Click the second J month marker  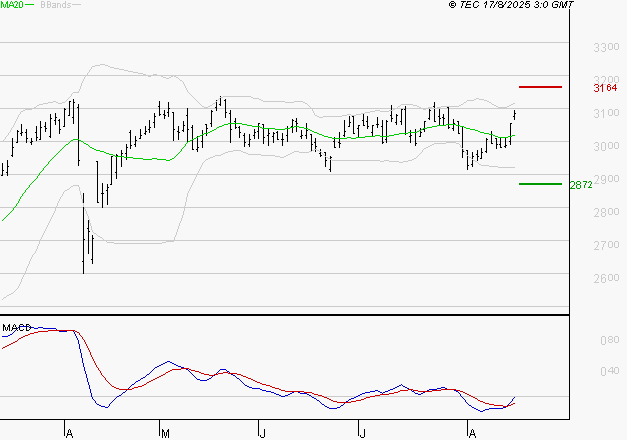(362, 434)
